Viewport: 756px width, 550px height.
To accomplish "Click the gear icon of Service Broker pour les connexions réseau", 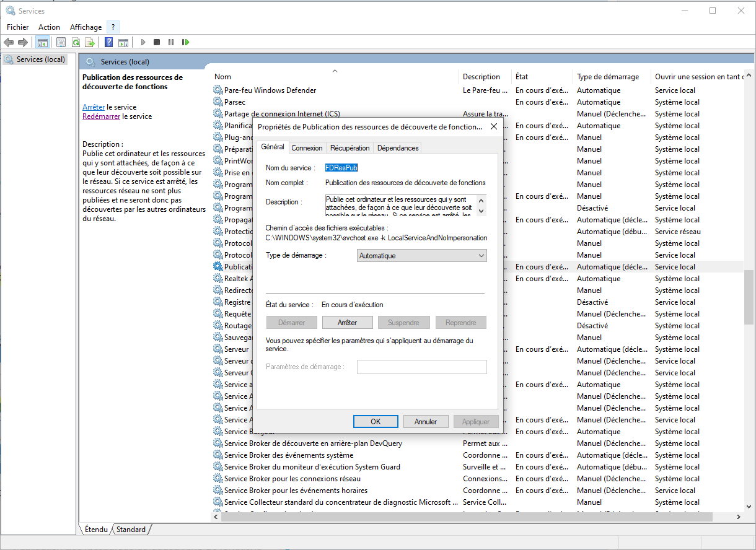I will [218, 479].
